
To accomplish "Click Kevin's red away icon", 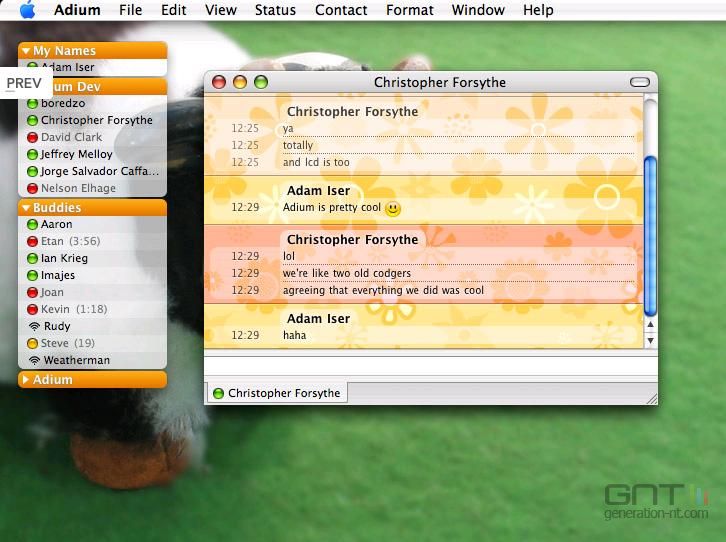I will click(32, 309).
